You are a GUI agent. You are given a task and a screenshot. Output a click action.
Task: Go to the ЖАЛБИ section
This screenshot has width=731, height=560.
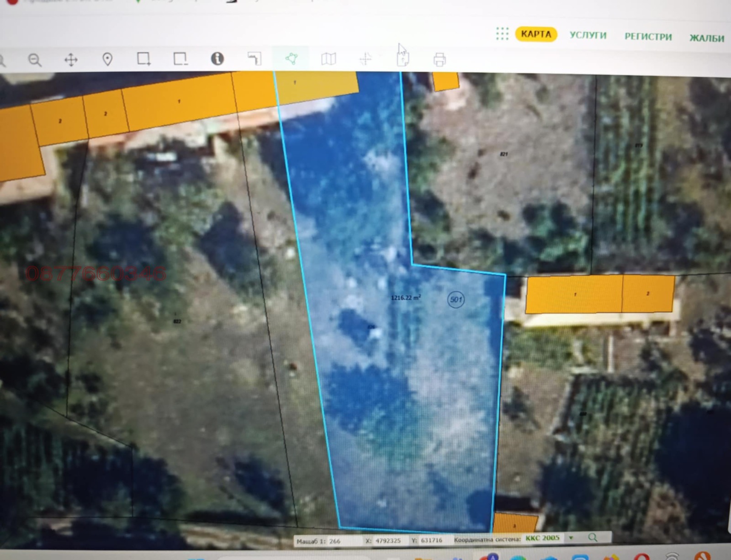point(706,38)
